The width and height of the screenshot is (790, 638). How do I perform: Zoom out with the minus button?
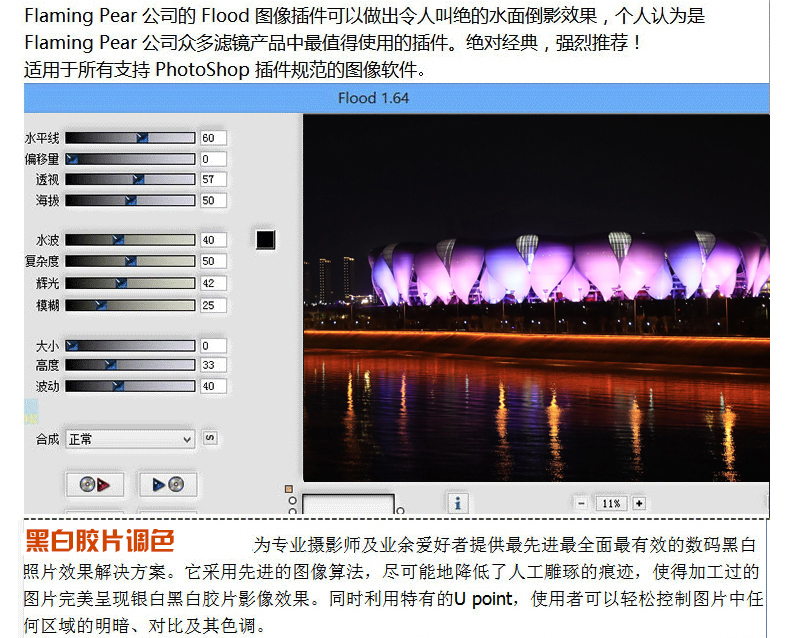[x=581, y=503]
